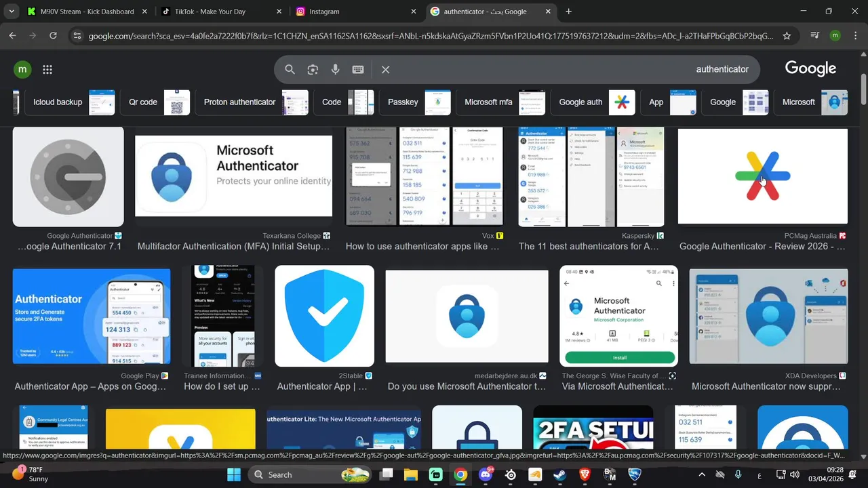Open the tab search dropdown arrow

(x=10, y=12)
